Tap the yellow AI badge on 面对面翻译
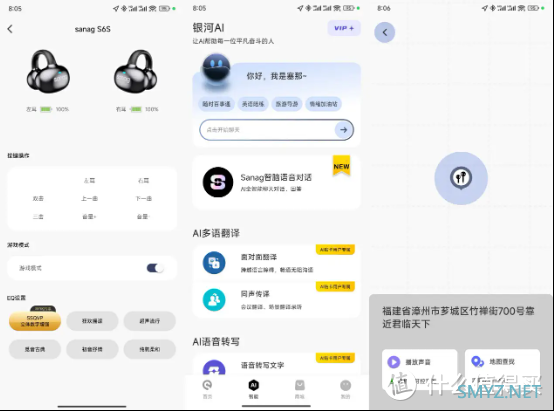 (x=335, y=249)
